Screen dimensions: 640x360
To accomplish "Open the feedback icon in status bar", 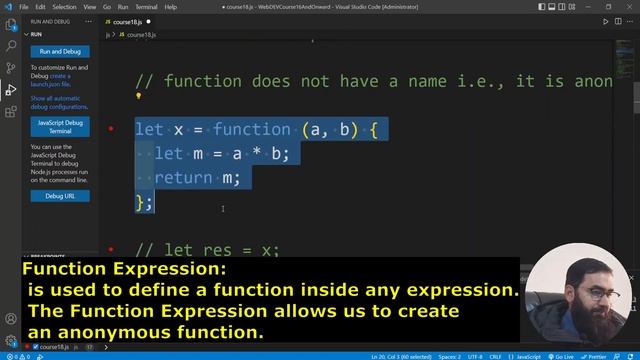I will click(617, 357).
